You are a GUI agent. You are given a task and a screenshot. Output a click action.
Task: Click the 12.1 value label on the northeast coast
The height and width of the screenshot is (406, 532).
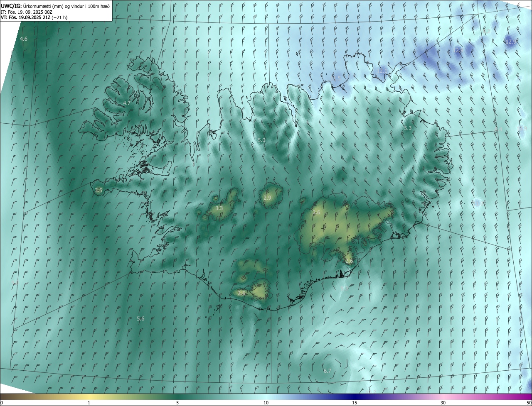tap(383, 71)
